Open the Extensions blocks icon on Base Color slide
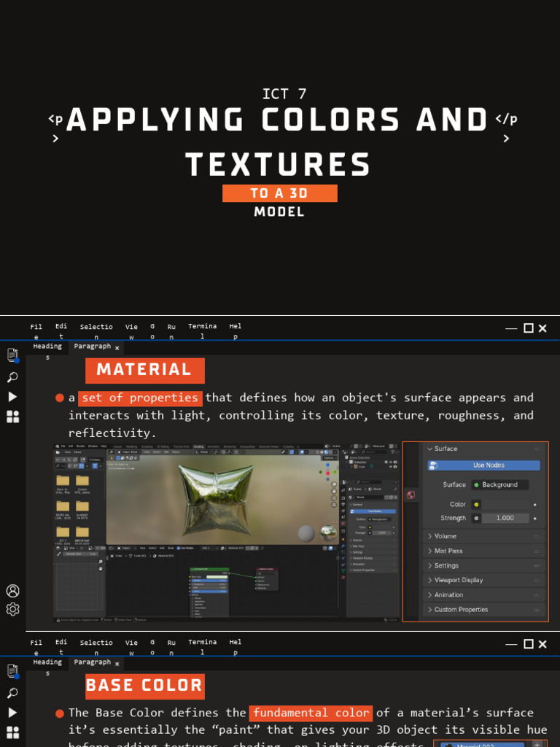The height and width of the screenshot is (747, 560). pyautogui.click(x=13, y=732)
